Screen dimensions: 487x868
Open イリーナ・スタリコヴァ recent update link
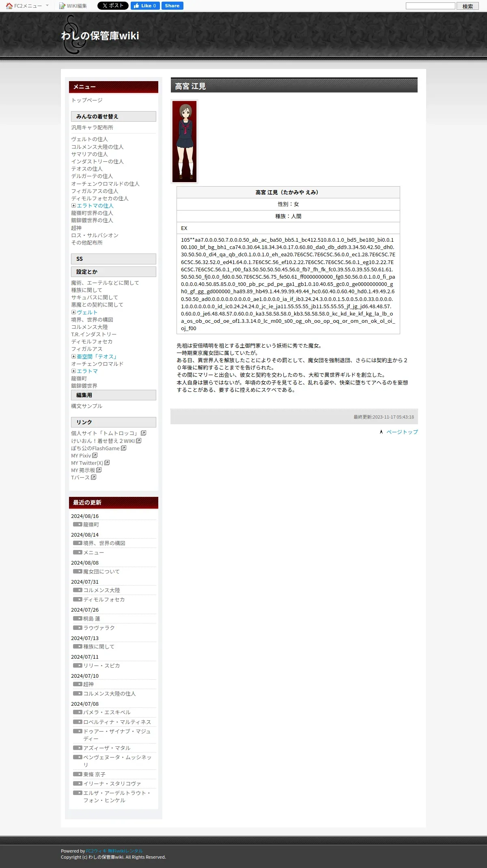click(112, 784)
